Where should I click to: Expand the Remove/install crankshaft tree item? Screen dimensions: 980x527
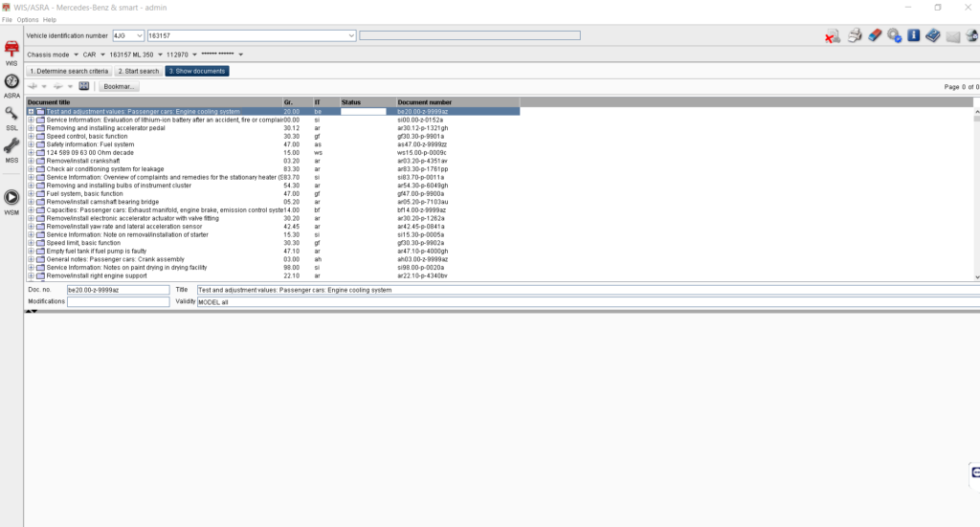pyautogui.click(x=31, y=161)
